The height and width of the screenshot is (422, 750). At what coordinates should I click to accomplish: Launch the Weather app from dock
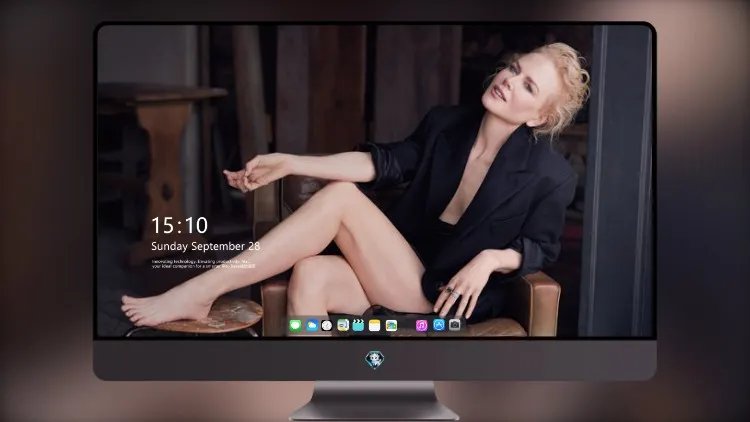[x=312, y=325]
